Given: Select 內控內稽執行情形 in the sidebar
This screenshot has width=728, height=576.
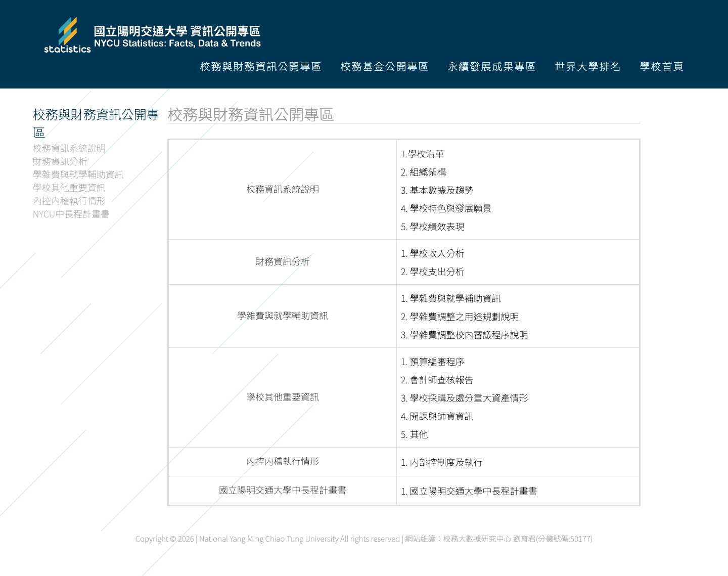Looking at the screenshot, I should [x=69, y=201].
